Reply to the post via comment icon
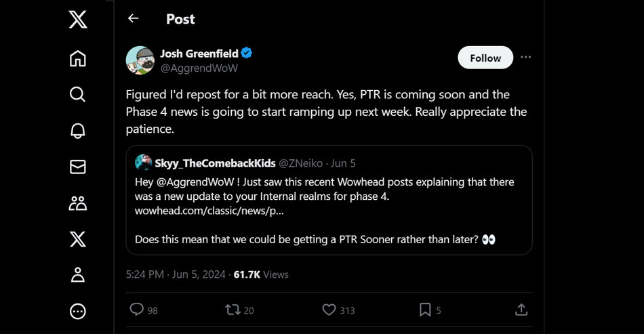This screenshot has height=334, width=644. pyautogui.click(x=137, y=310)
